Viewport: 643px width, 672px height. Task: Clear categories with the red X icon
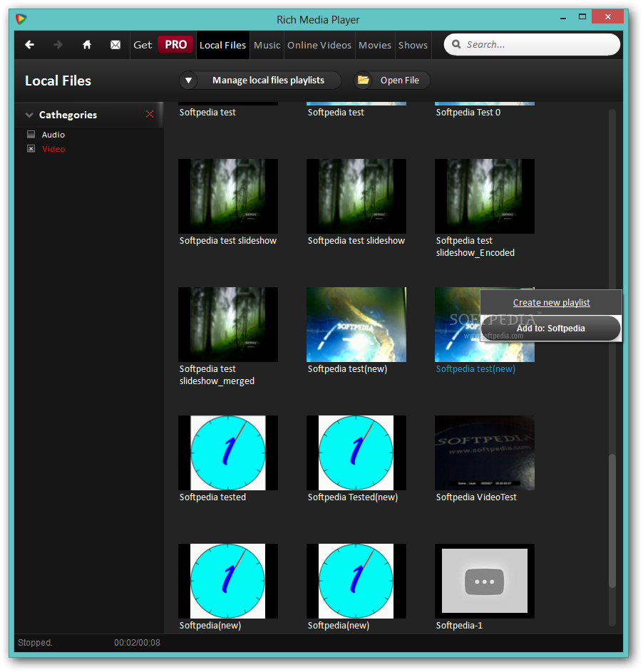pyautogui.click(x=149, y=114)
